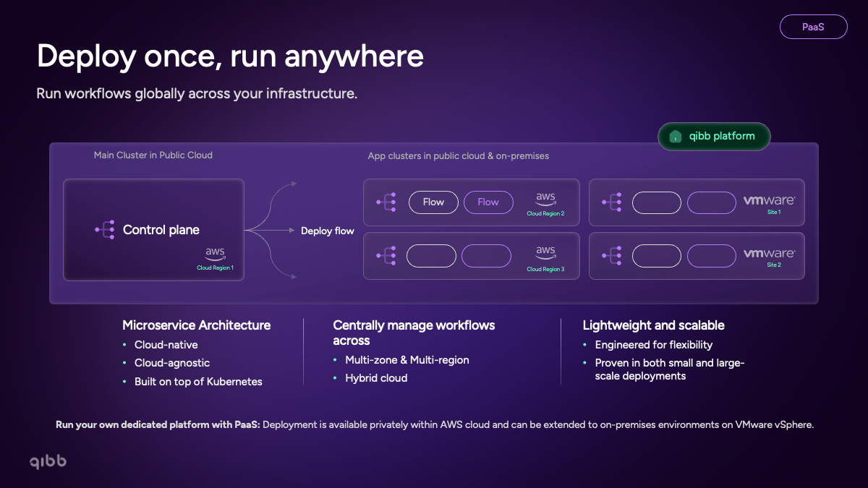Click the white-outlined Flow pill
This screenshot has width=868, height=488.
pos(433,202)
